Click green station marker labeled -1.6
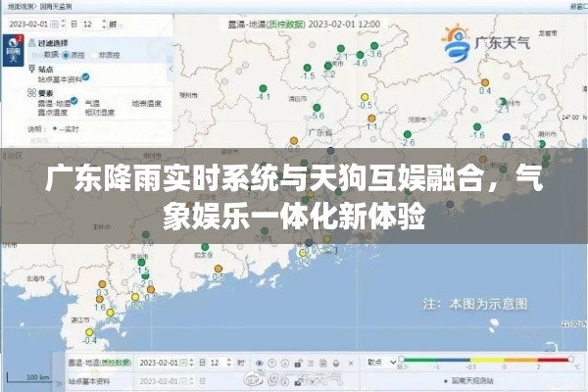 tap(477, 126)
